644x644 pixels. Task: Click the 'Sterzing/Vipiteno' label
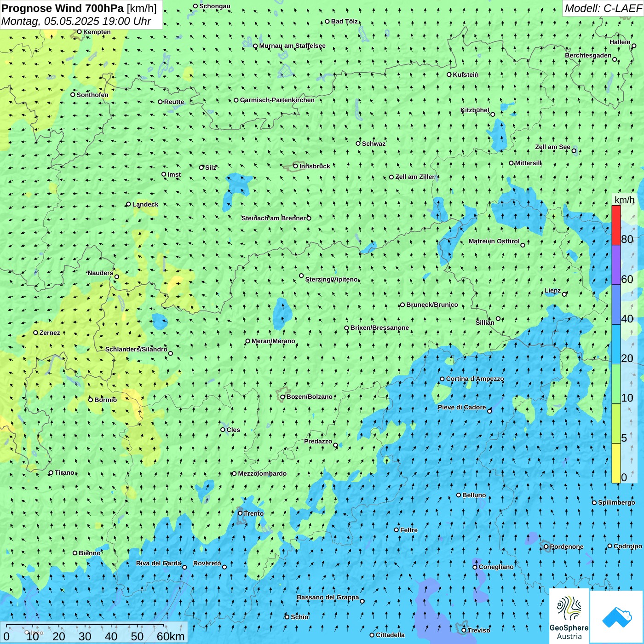tap(331, 279)
